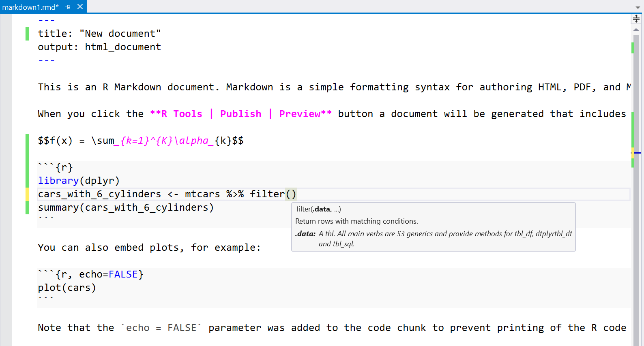Open the active documents dropdown arrow

tap(638, 8)
